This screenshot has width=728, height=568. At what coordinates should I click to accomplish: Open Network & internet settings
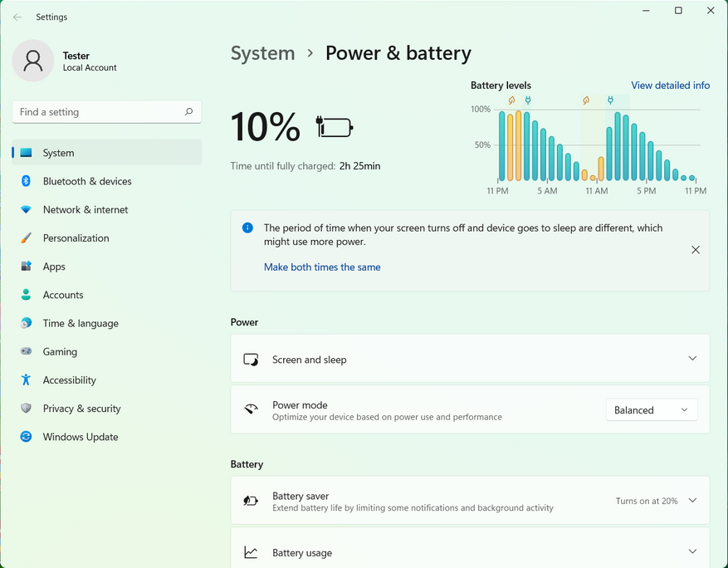(x=86, y=209)
